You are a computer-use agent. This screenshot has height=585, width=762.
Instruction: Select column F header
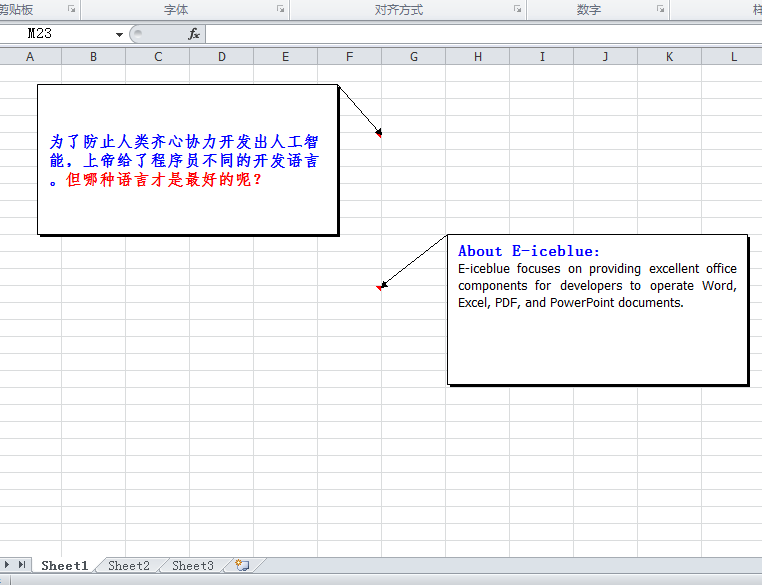tap(350, 57)
